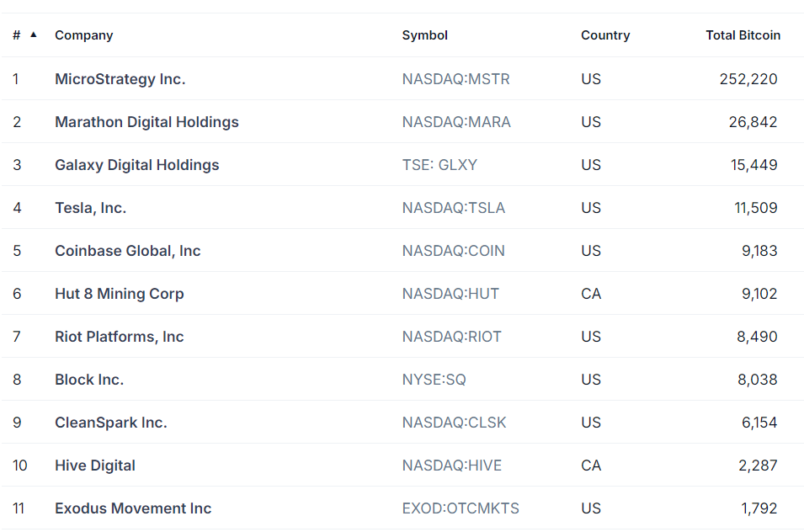
Task: Click the Country column header
Action: [605, 35]
